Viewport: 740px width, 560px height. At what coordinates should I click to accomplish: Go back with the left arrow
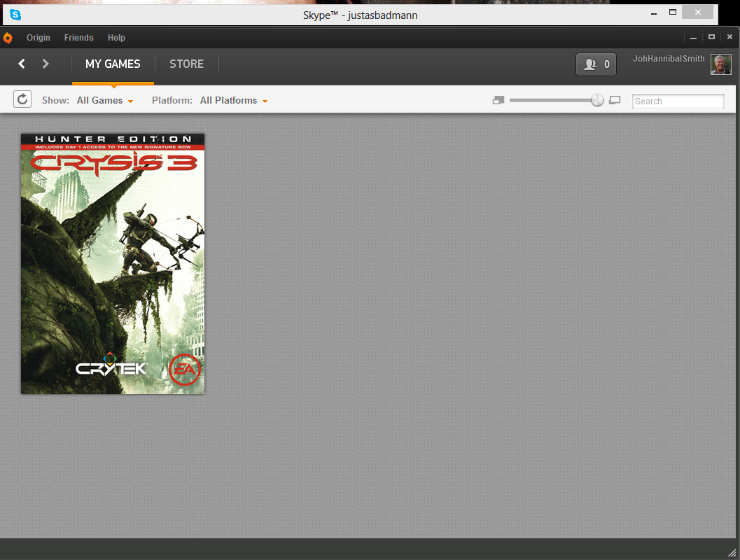[22, 64]
